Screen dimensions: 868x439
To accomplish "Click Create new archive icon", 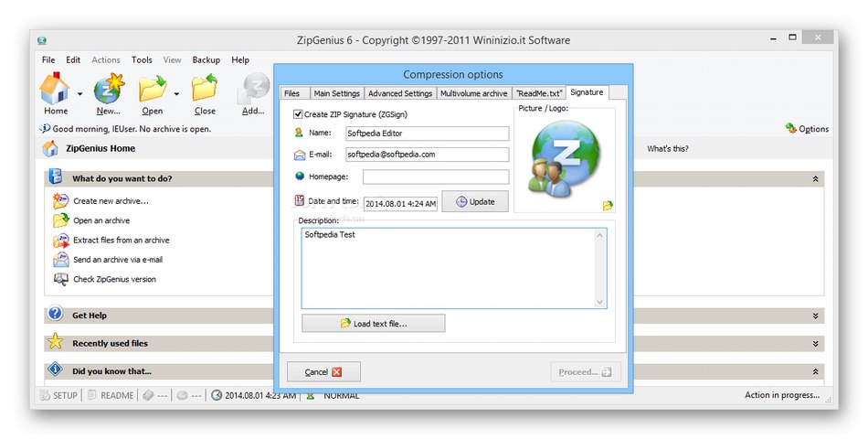I will (60, 200).
